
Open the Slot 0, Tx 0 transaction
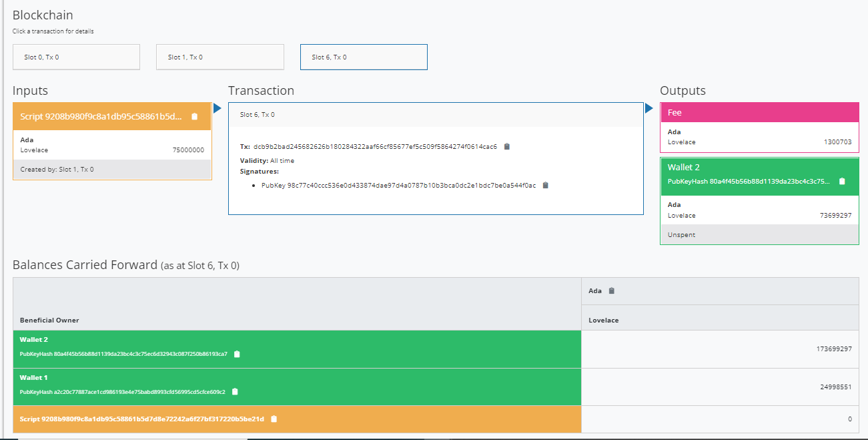click(76, 57)
